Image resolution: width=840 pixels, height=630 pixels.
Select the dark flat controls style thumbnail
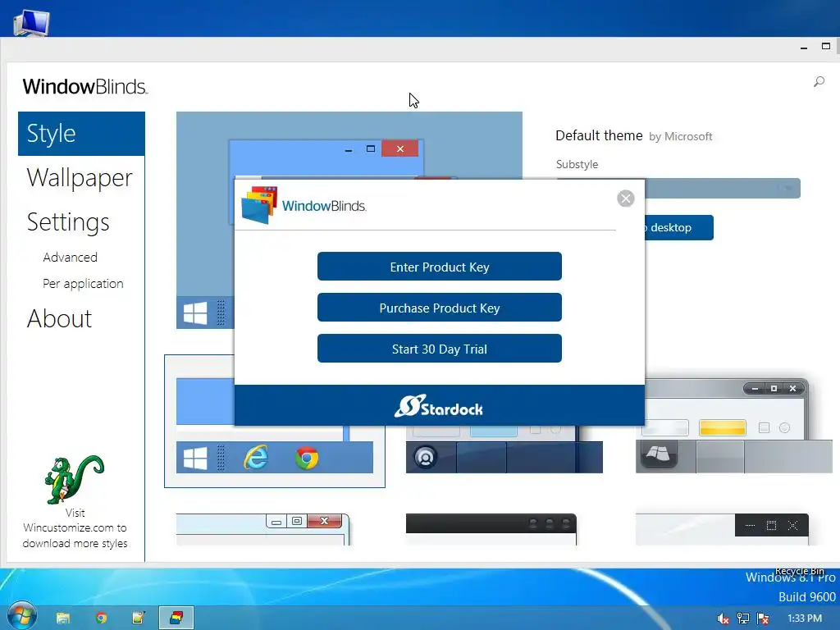coord(722,529)
